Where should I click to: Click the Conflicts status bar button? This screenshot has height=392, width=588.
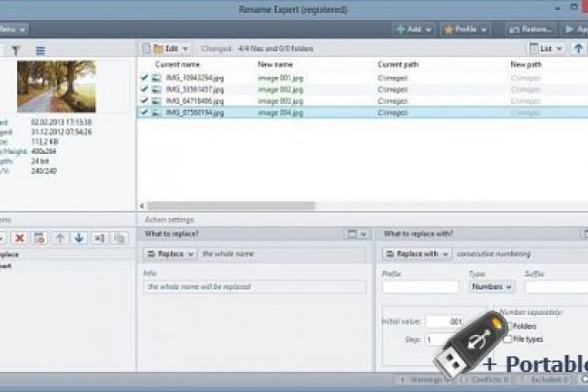pyautogui.click(x=485, y=379)
